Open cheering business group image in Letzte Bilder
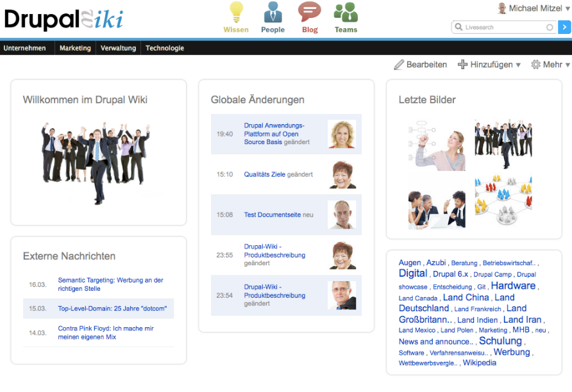 tap(503, 143)
